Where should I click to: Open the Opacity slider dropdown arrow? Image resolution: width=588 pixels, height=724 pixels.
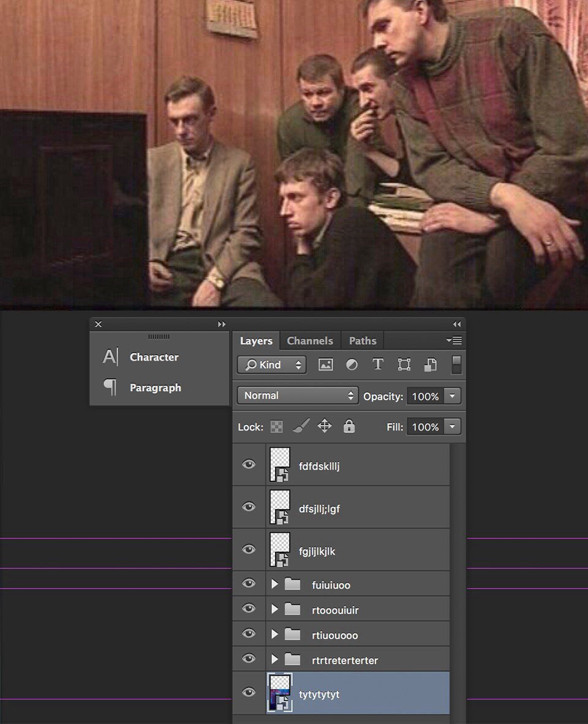point(452,396)
